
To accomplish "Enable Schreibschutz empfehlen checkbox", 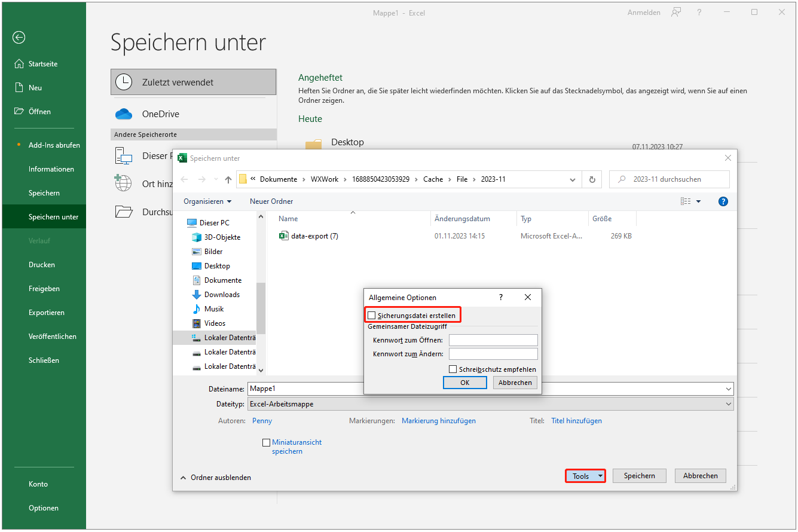I will point(453,369).
